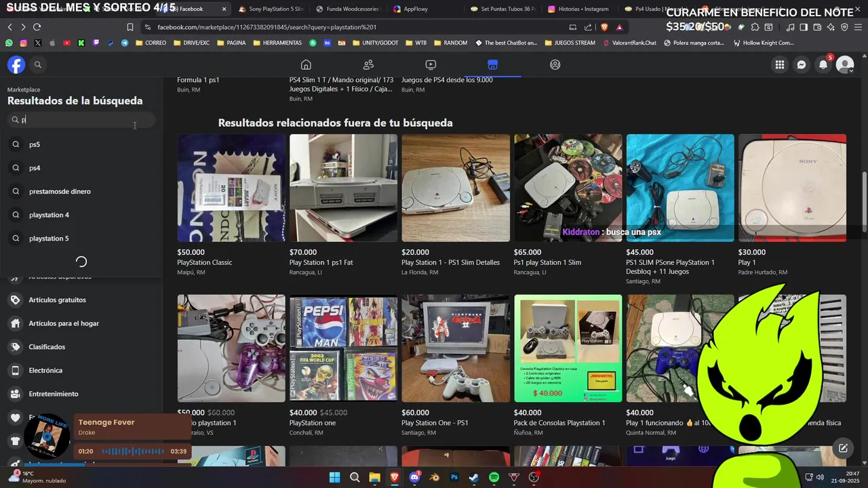Open the CORREO bookmarks folder
868x488 pixels.
[x=151, y=43]
